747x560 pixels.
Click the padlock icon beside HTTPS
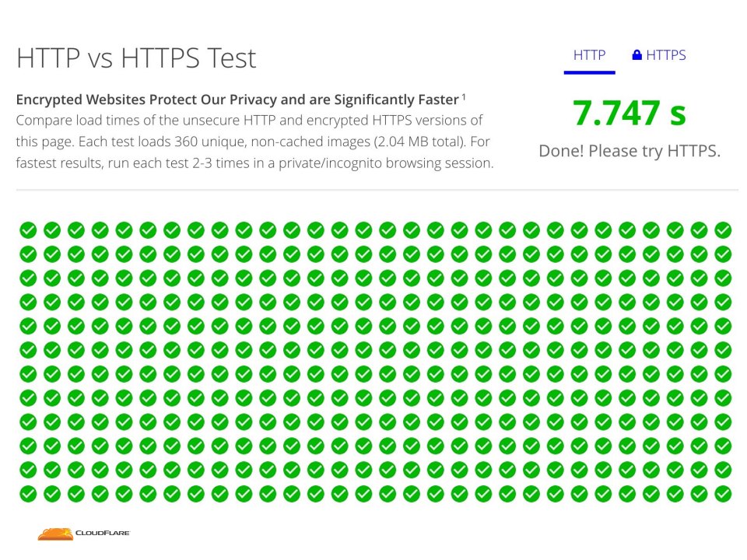point(637,55)
